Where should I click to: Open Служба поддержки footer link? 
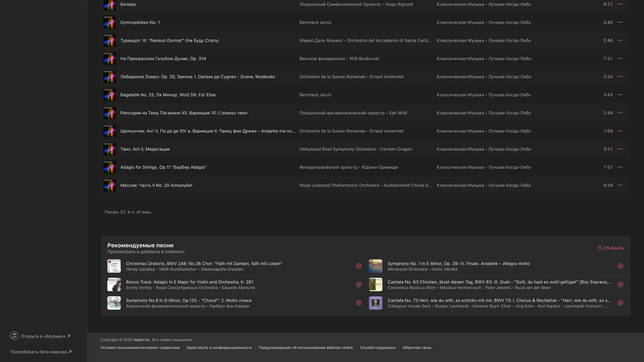378,348
